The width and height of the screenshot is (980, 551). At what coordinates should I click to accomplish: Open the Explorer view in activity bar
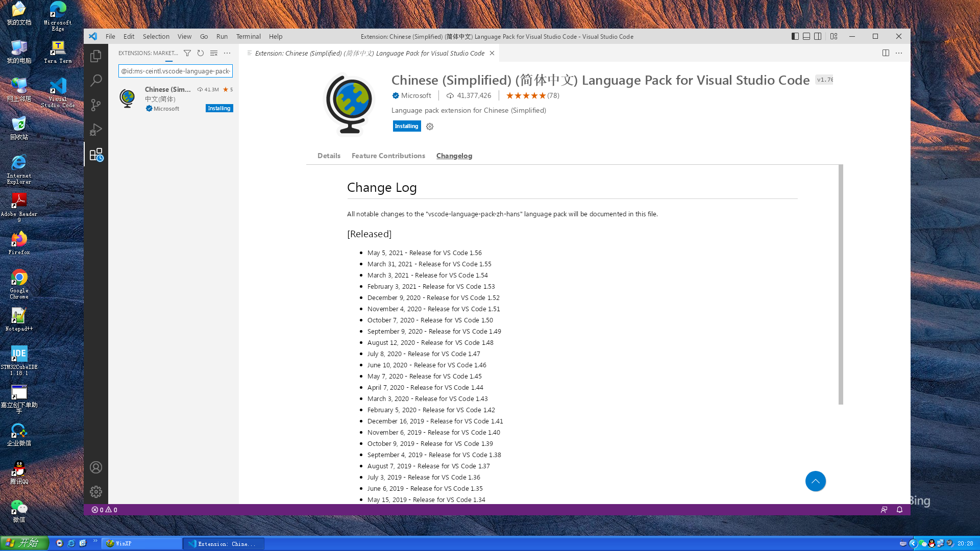tap(96, 56)
